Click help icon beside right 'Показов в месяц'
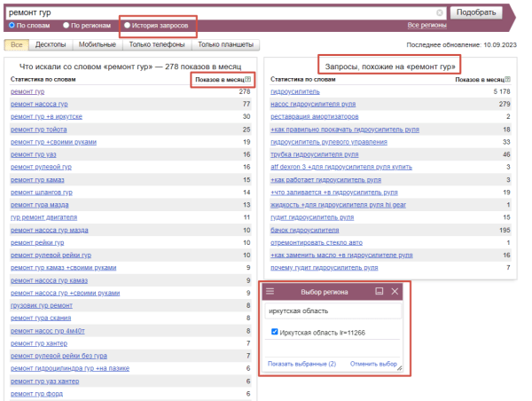Viewport: 532px width, 401px height. (x=509, y=80)
